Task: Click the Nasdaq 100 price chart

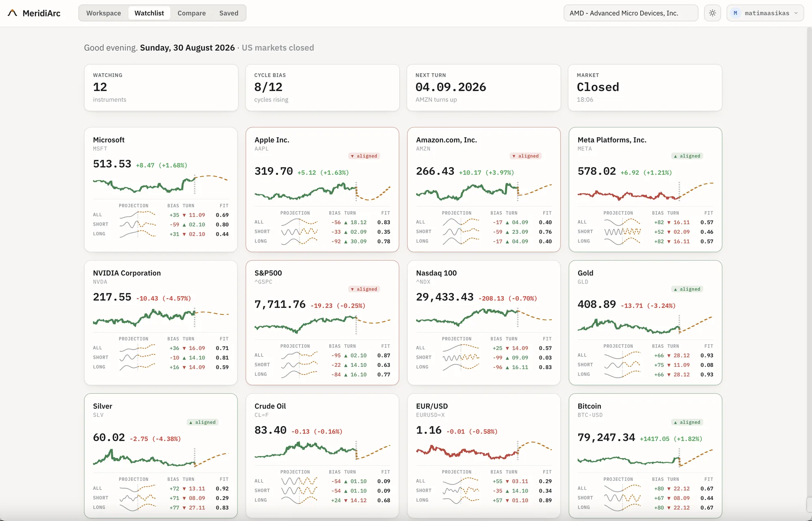Action: coord(484,317)
